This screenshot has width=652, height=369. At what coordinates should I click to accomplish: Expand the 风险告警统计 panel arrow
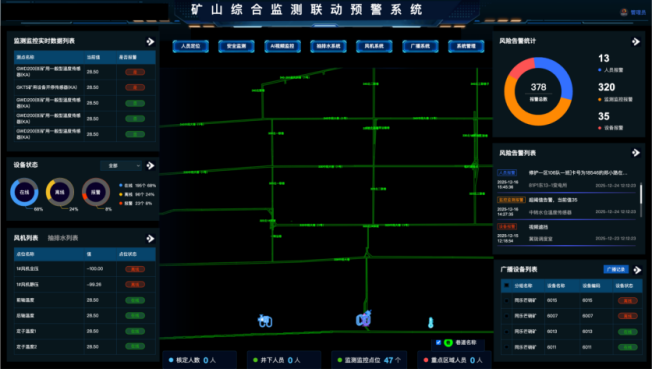coord(635,42)
